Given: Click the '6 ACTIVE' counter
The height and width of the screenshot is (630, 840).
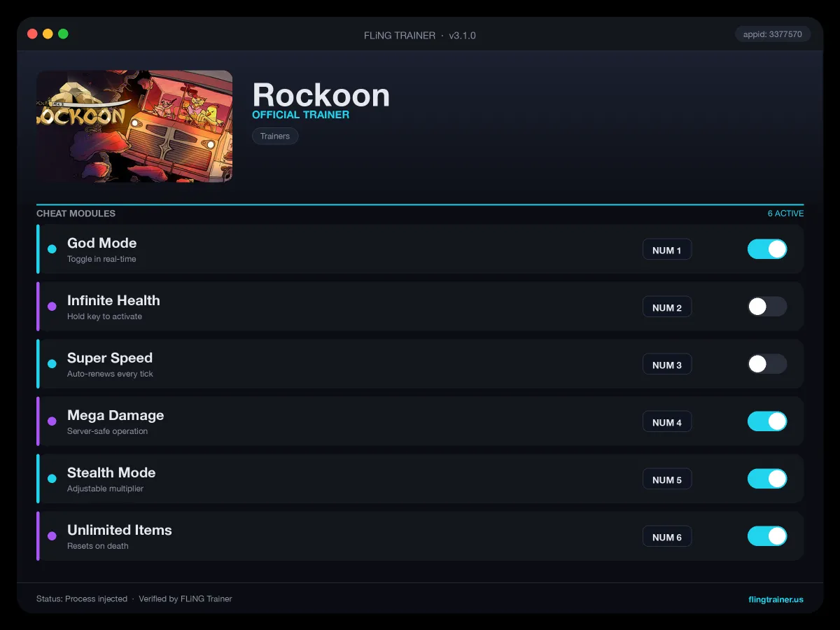Looking at the screenshot, I should coord(785,213).
